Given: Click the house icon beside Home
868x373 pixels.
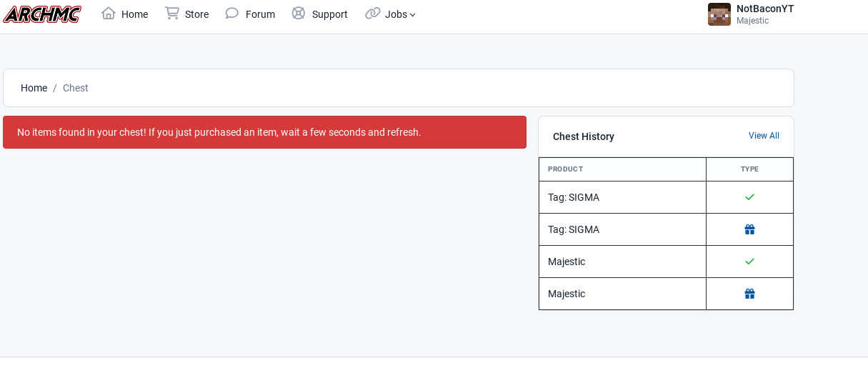Looking at the screenshot, I should [x=109, y=13].
